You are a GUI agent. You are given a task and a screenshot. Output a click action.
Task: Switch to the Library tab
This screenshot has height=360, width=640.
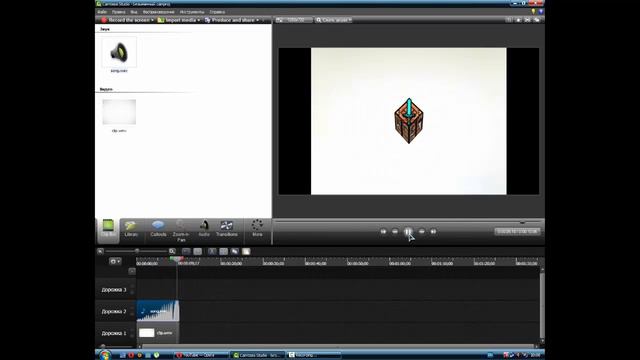pos(131,229)
